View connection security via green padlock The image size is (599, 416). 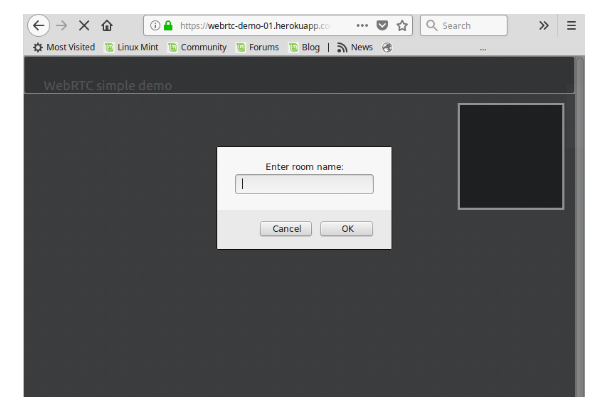click(x=168, y=26)
